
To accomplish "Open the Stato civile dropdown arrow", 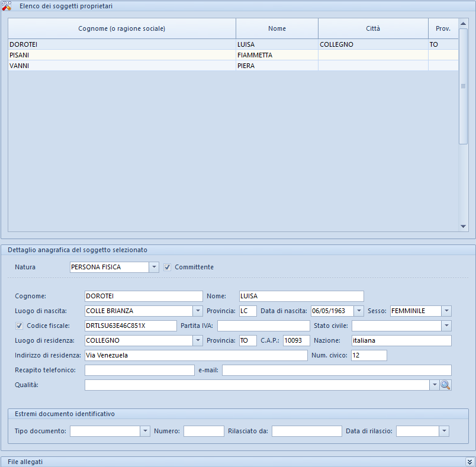I will click(x=446, y=326).
